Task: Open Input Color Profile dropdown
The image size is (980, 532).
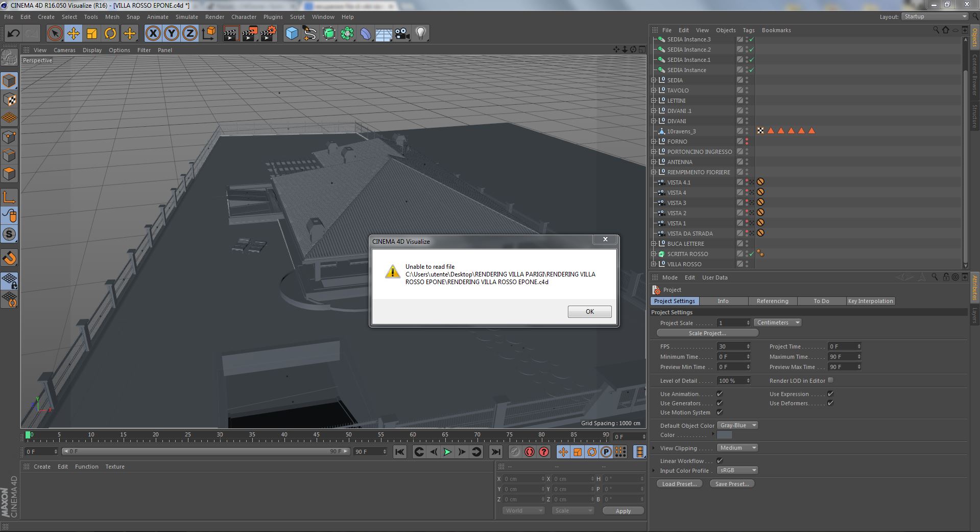Action: [x=737, y=471]
